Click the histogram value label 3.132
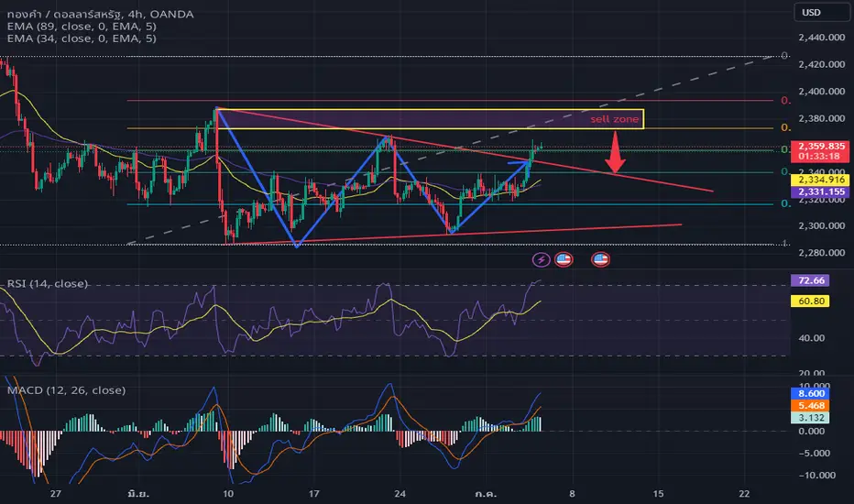 (810, 417)
